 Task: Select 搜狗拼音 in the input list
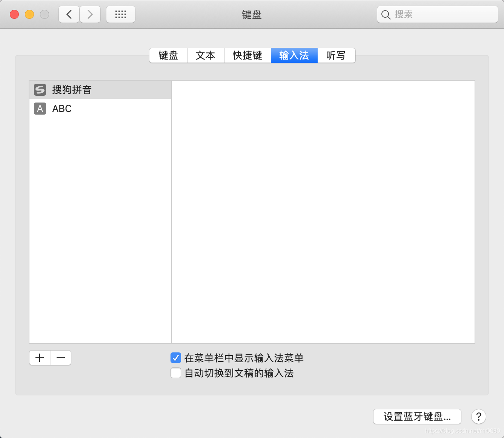coord(100,90)
